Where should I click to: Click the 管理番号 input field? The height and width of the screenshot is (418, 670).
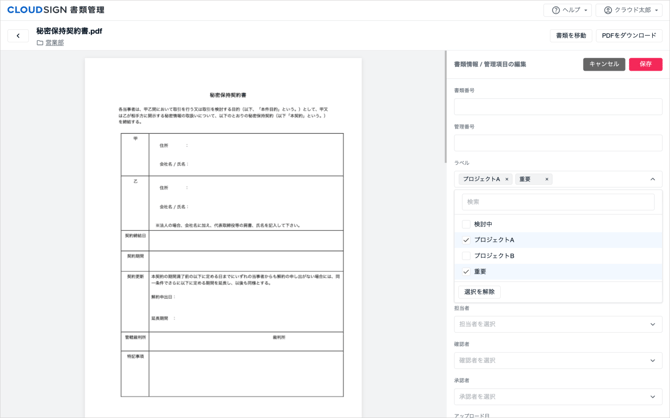[558, 143]
